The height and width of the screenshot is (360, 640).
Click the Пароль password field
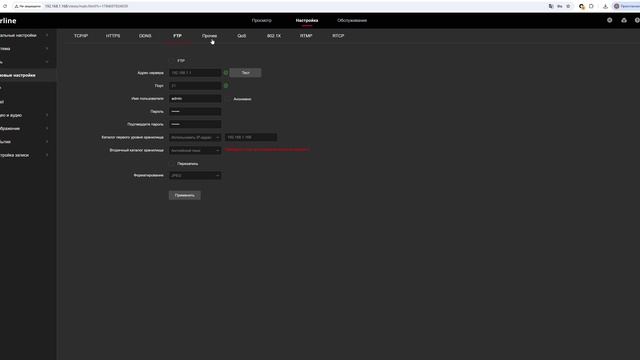point(195,111)
